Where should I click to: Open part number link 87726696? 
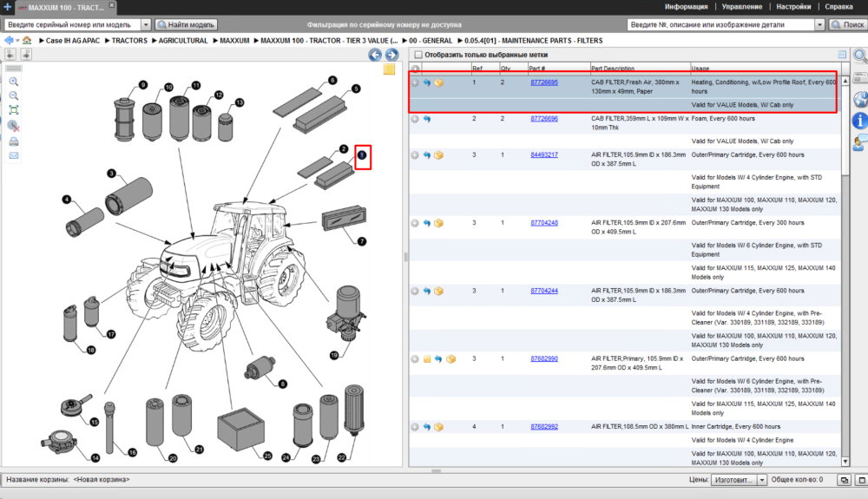[x=544, y=118]
